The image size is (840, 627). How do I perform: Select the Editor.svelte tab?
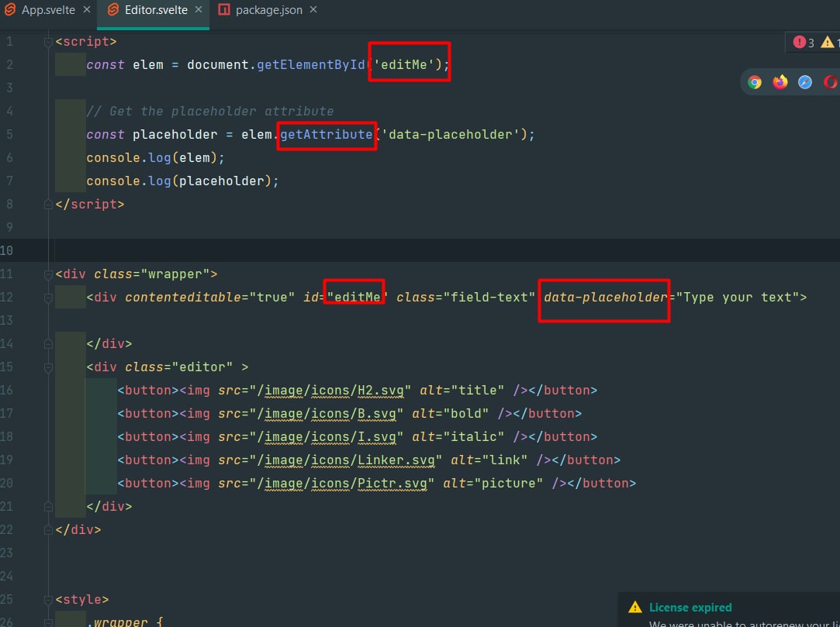[156, 10]
